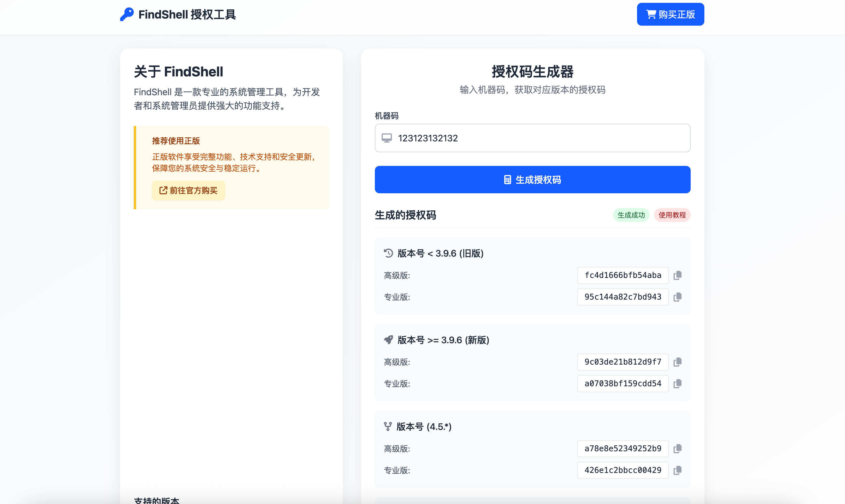Click the history clock icon beside 版本号 < 3.9.6
This screenshot has height=504, width=845.
(388, 253)
